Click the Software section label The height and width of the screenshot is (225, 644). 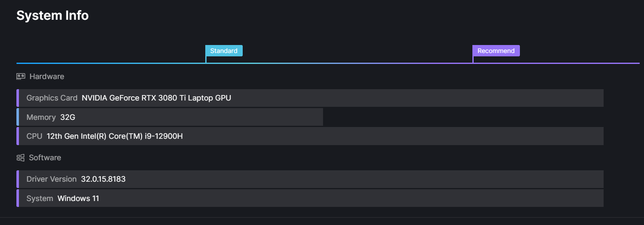[45, 158]
